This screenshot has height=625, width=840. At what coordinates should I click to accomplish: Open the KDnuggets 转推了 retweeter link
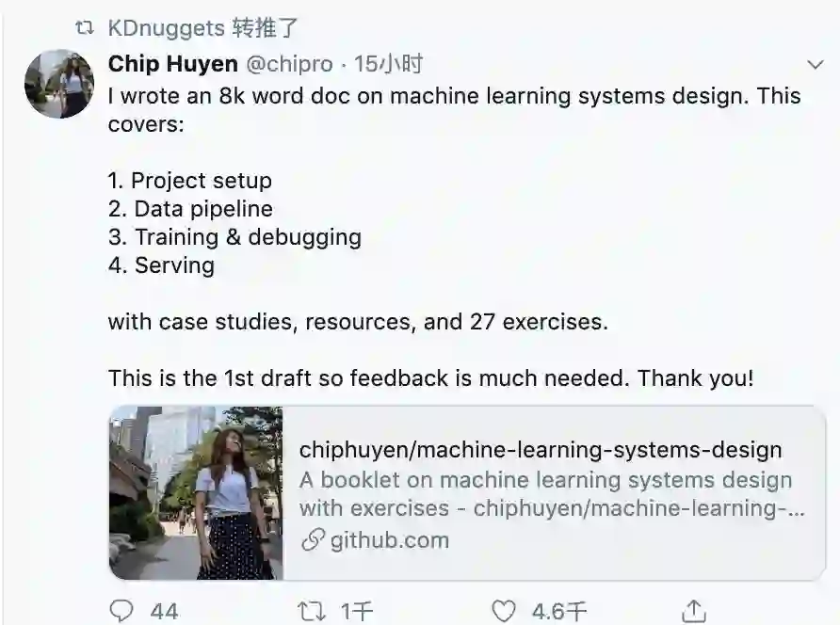pos(202,28)
